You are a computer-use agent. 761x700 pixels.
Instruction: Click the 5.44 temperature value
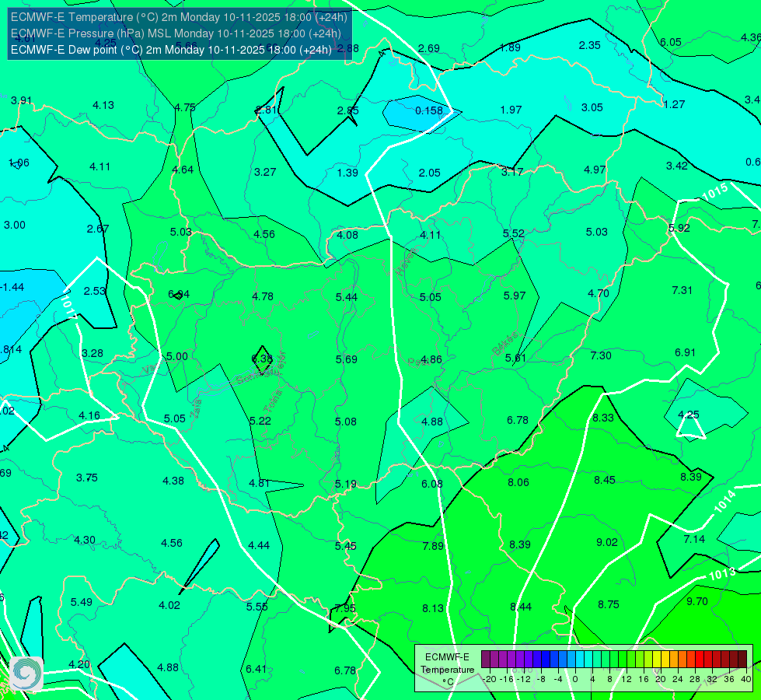coord(347,297)
